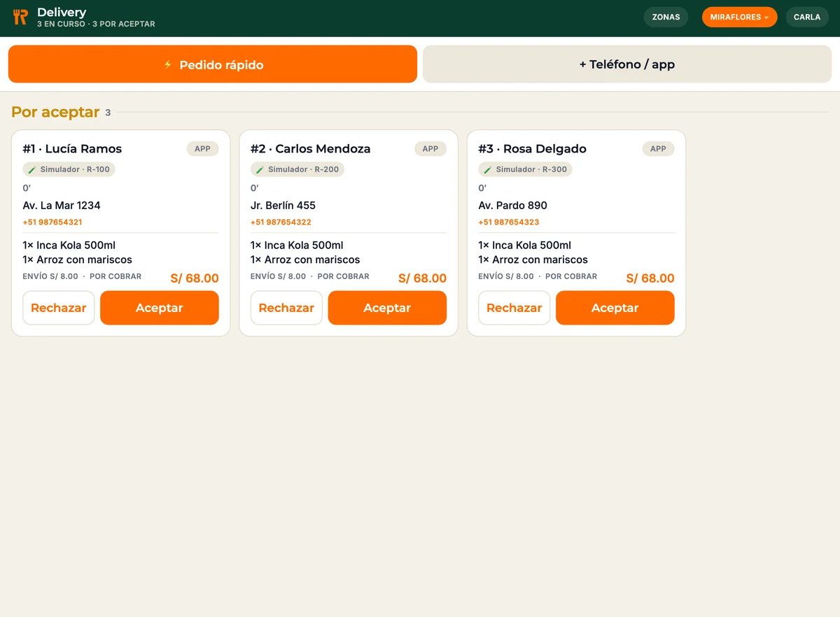Viewport: 840px width, 617px height.
Task: Click Arroz con mariscos in Lucía Ramos order
Action: 78,260
